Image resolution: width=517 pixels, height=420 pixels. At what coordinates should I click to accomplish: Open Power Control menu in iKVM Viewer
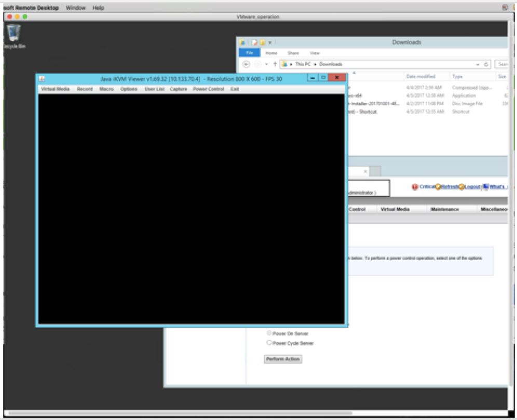pos(208,89)
